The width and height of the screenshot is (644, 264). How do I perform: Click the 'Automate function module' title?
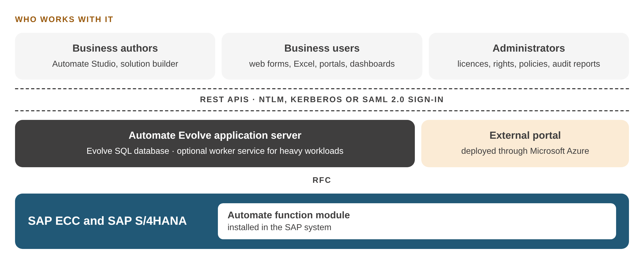289,215
